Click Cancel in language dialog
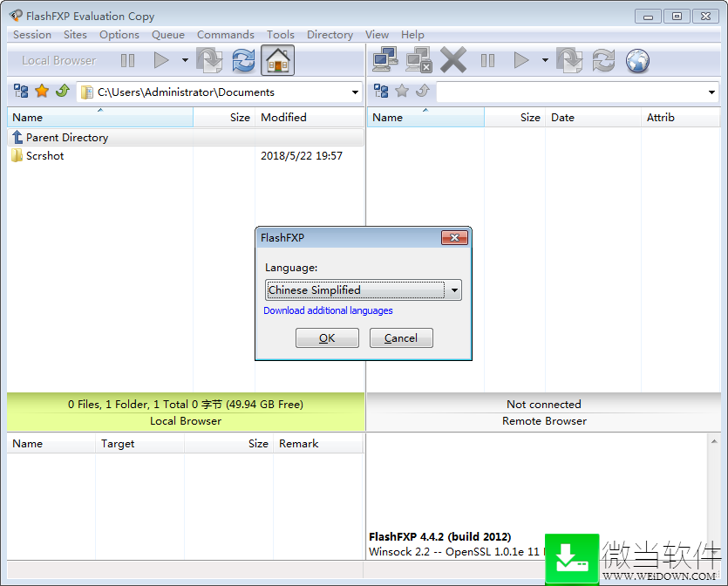This screenshot has width=728, height=586. point(401,338)
